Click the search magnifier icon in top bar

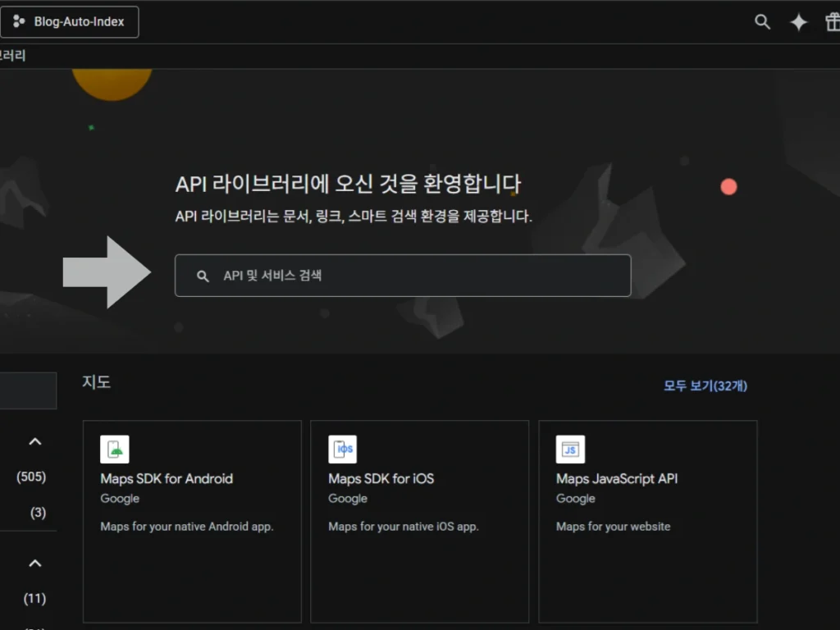tap(762, 22)
